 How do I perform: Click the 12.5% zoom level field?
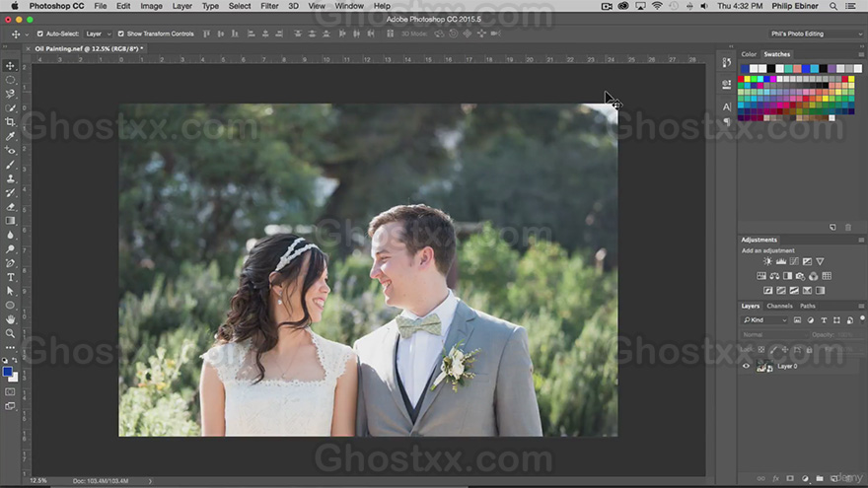pos(38,481)
